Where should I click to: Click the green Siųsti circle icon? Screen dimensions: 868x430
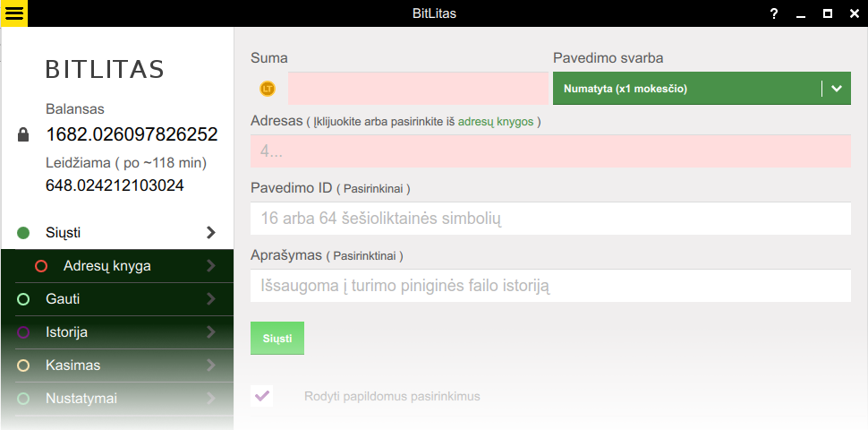[x=24, y=233]
